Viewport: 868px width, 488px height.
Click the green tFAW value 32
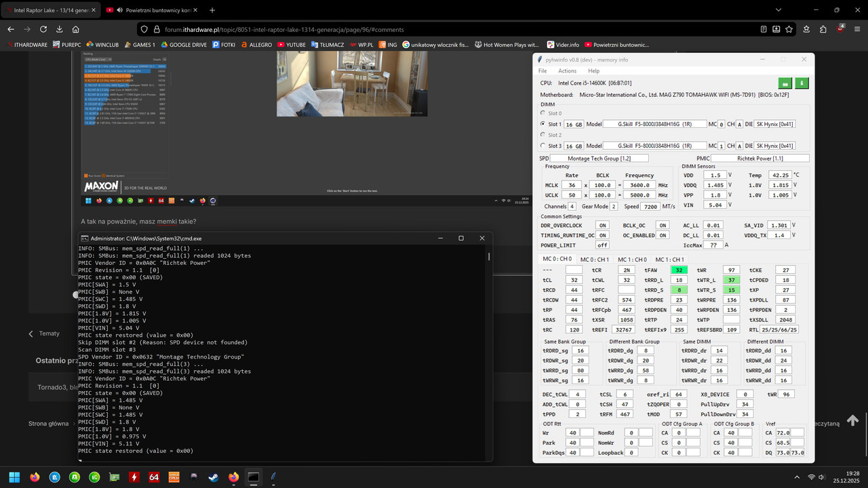(679, 270)
